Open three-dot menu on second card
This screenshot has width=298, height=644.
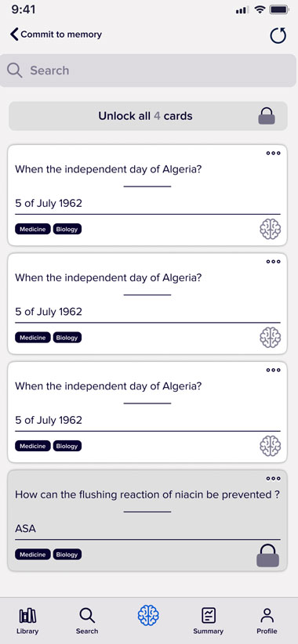click(x=274, y=262)
